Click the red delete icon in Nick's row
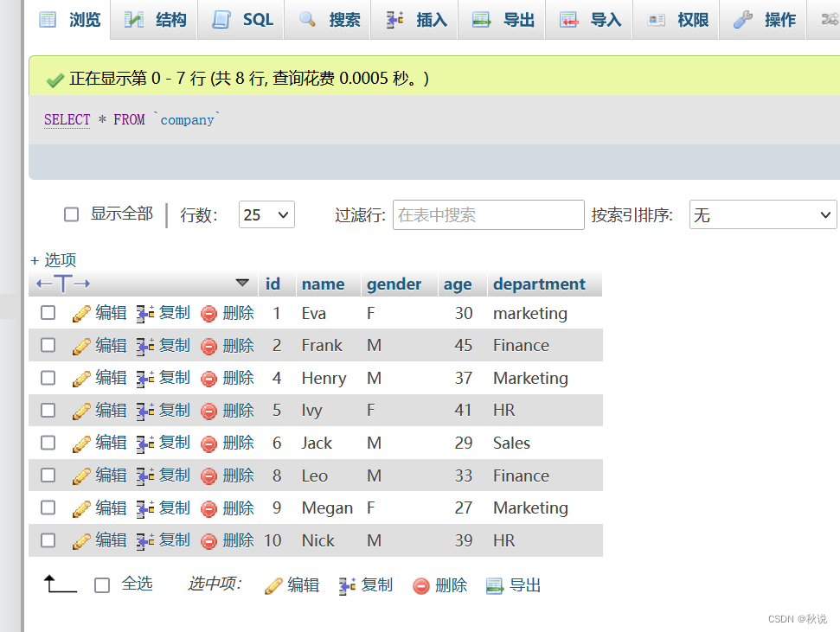 [208, 541]
